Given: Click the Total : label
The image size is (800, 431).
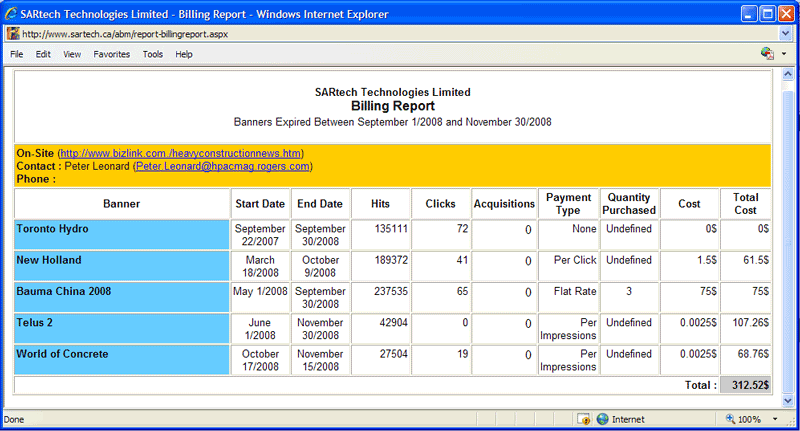Looking at the screenshot, I should coord(701,385).
